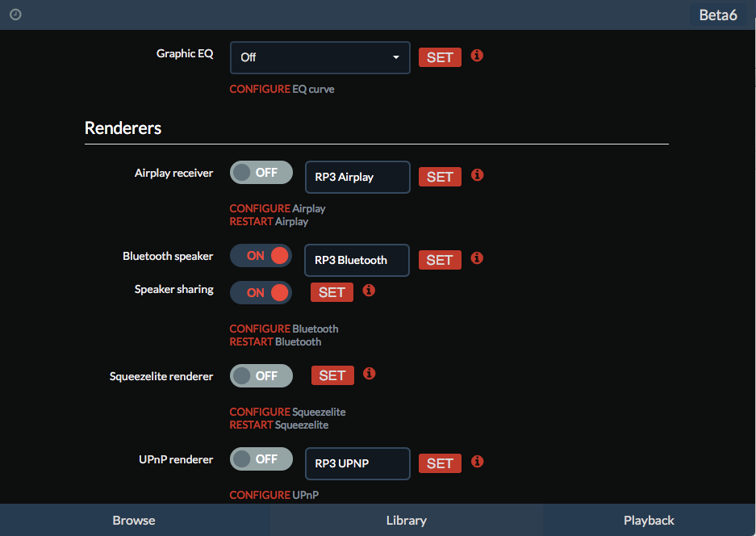Apply SET for Squeezelite renderer
Screen dimensions: 756x536
point(332,375)
